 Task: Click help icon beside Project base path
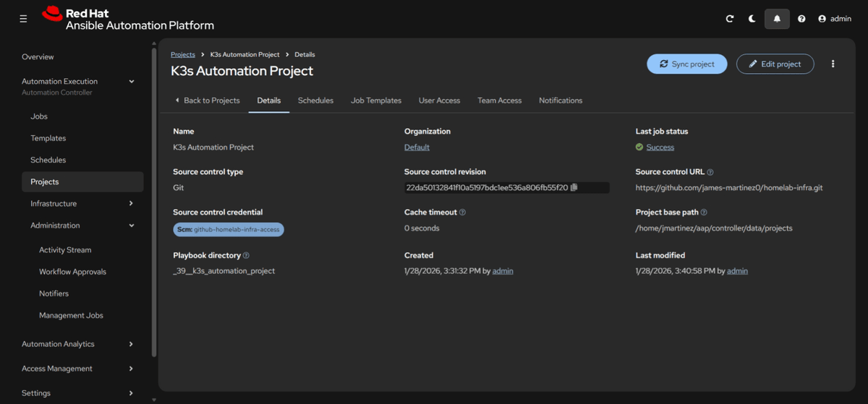pyautogui.click(x=704, y=212)
